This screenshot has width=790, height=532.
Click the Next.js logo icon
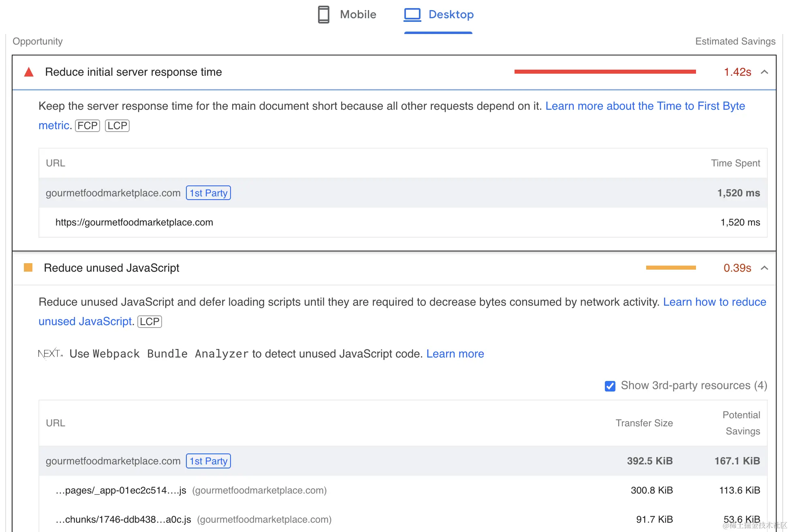(x=50, y=354)
